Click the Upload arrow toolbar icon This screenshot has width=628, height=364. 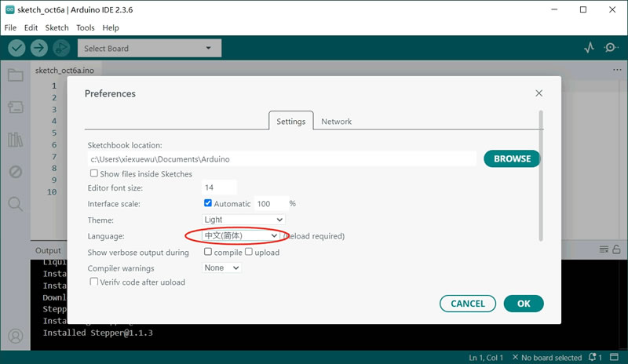coord(38,48)
